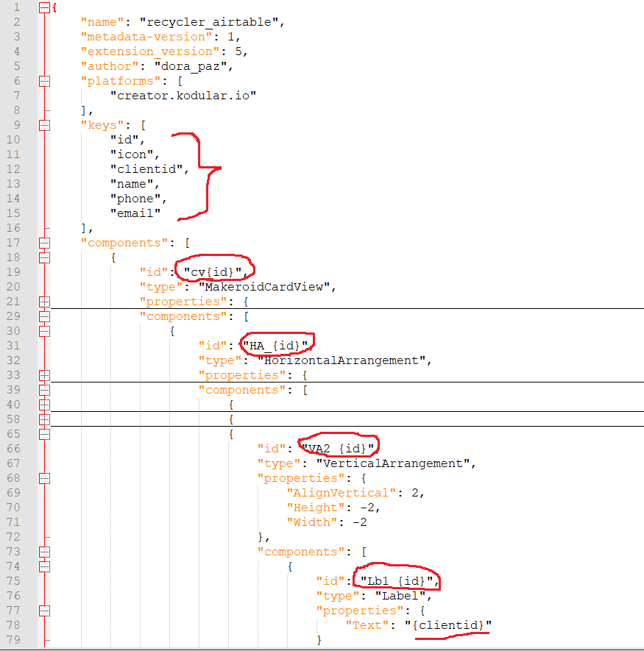Click the "extension_version" key
644x651 pixels.
150,51
